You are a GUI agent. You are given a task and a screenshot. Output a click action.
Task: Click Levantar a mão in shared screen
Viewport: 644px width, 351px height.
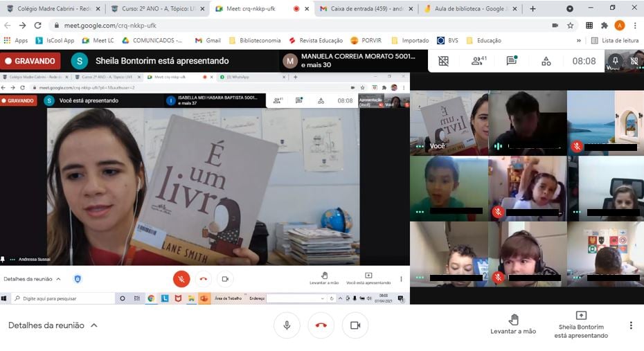(x=324, y=278)
